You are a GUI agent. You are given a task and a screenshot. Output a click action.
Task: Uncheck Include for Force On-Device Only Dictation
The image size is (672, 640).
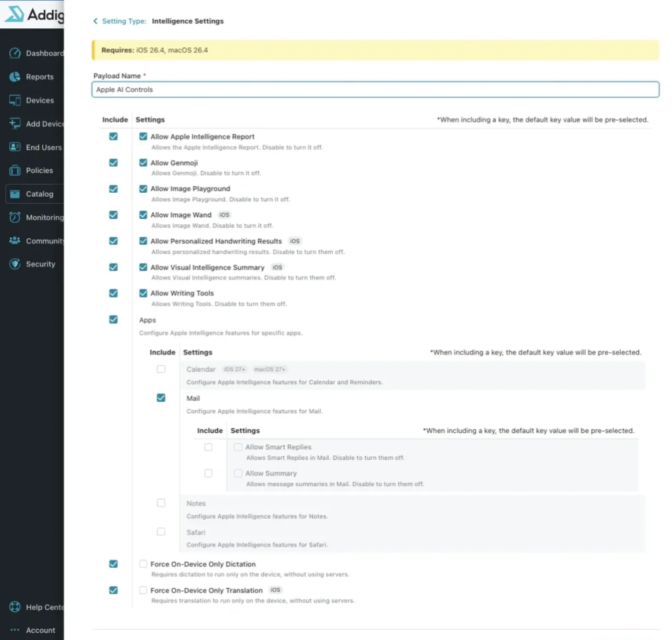coord(113,564)
